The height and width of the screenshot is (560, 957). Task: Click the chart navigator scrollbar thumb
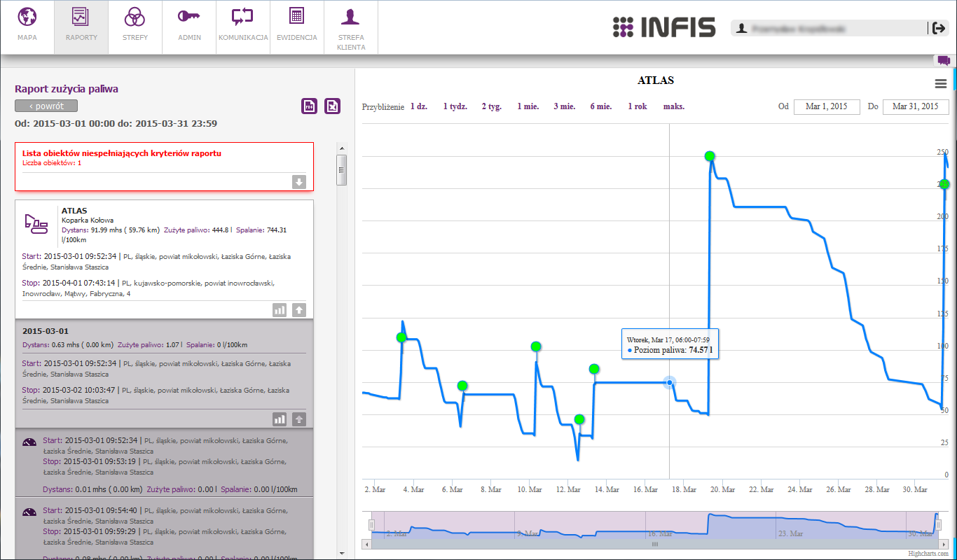coord(655,544)
